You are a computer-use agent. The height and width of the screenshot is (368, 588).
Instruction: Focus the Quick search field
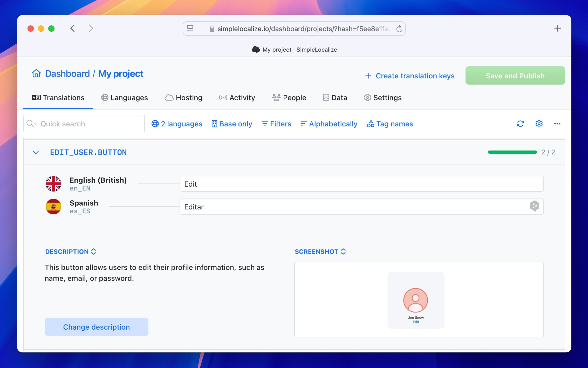click(x=84, y=124)
